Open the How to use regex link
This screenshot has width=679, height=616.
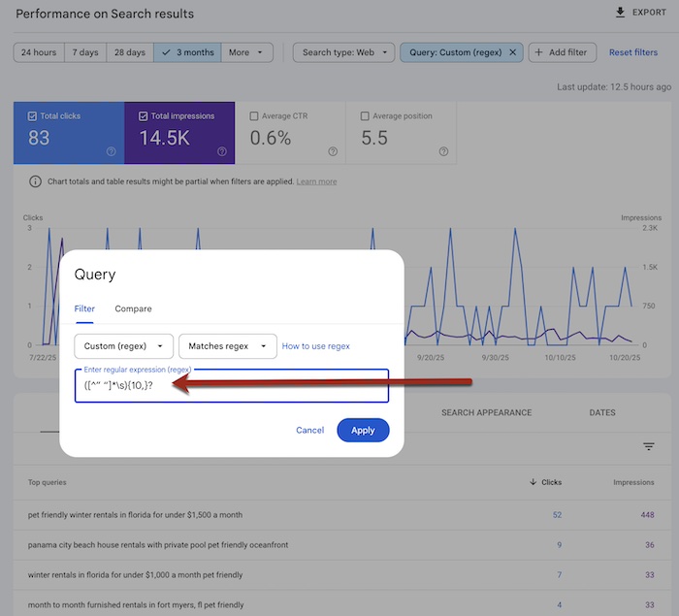315,346
